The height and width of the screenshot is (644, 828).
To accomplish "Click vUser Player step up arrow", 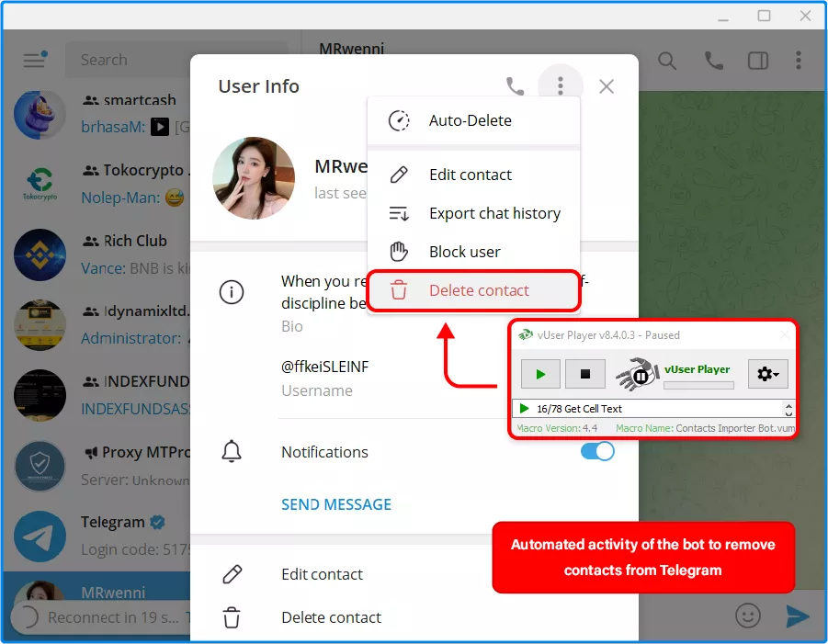I will (x=788, y=405).
